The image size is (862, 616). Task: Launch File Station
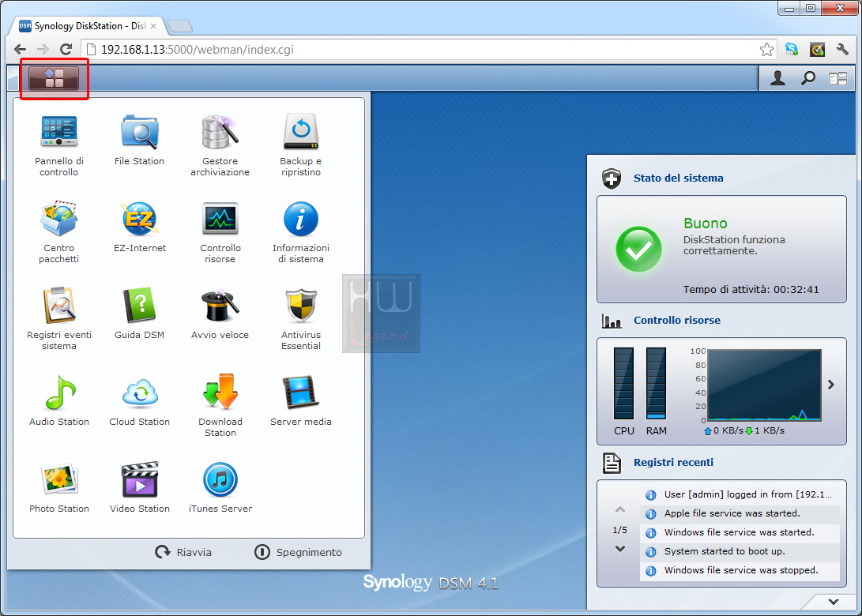pos(140,140)
